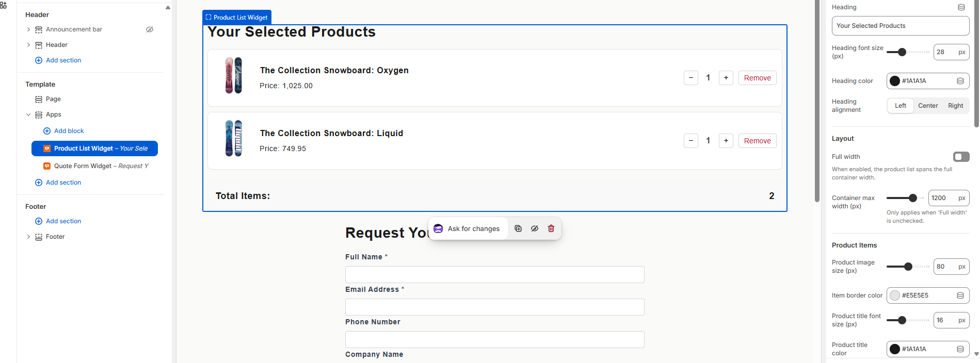The width and height of the screenshot is (980, 363).
Task: Click the Full Name input field
Action: click(x=494, y=274)
